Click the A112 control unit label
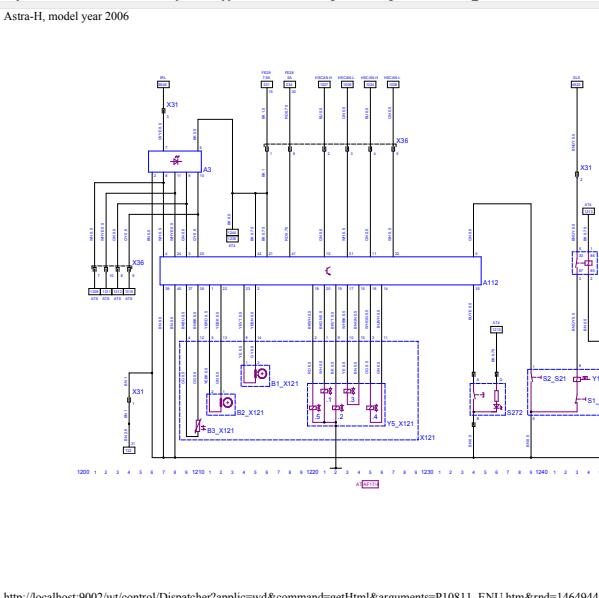The image size is (599, 598). tap(491, 283)
